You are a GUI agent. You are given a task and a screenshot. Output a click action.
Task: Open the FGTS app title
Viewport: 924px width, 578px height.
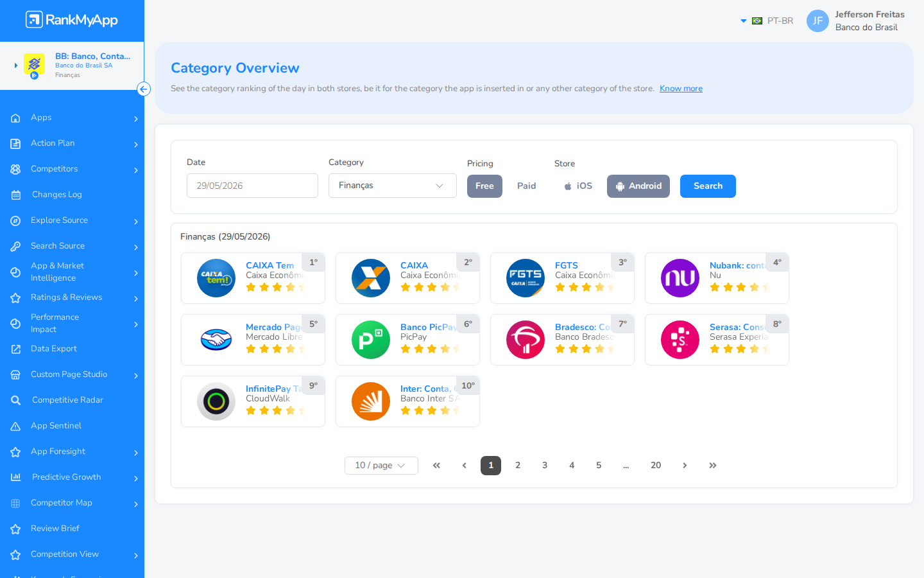click(x=567, y=265)
